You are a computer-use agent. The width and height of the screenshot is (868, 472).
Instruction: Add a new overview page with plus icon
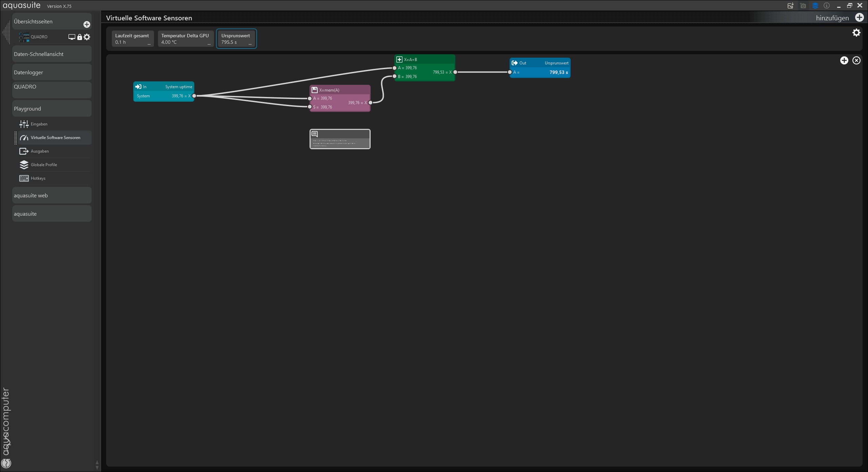(87, 24)
